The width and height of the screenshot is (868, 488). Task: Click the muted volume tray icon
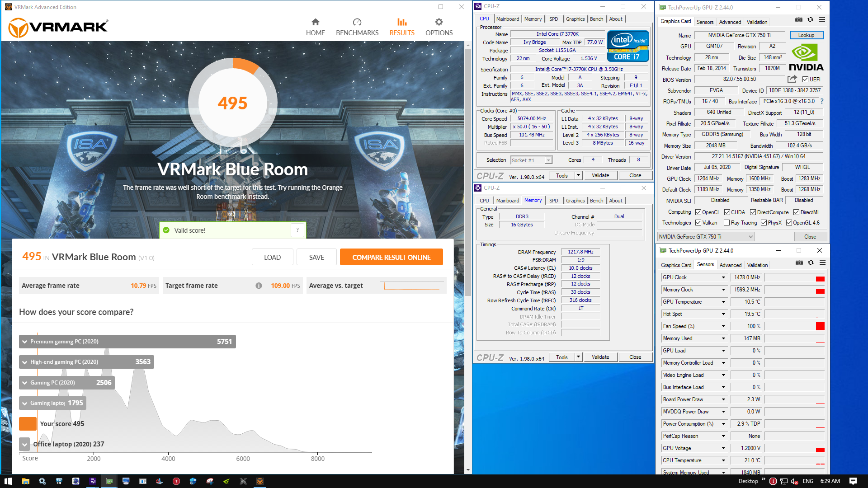click(x=795, y=481)
